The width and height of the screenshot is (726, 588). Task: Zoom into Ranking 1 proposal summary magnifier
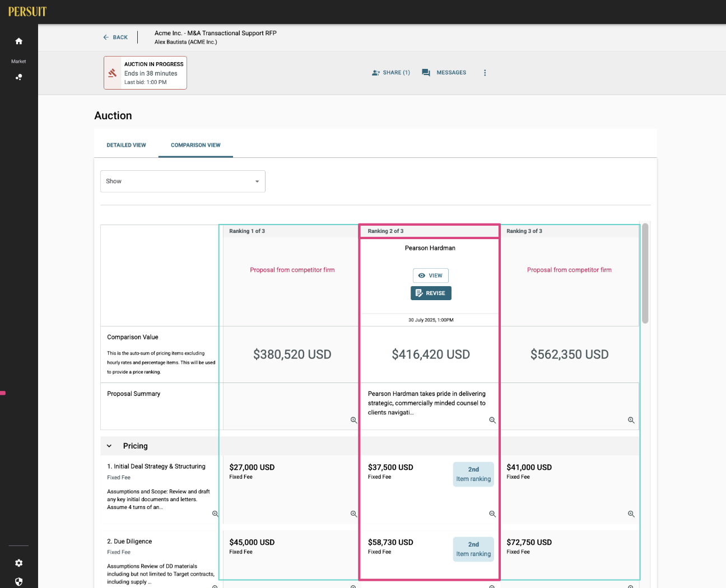(353, 420)
